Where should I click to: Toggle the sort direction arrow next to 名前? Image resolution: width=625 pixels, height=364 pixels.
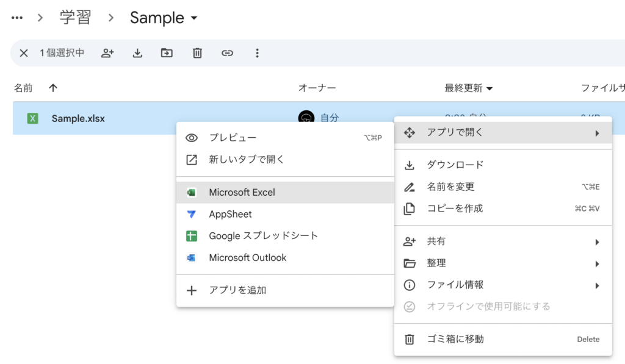click(53, 88)
